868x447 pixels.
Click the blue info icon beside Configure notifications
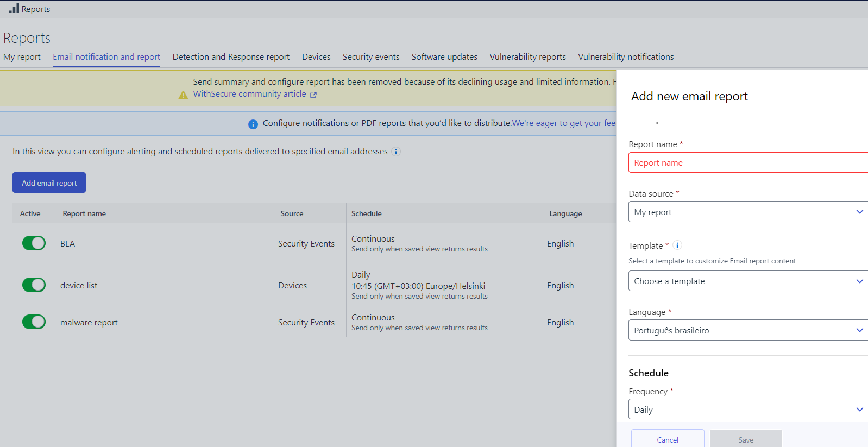253,124
